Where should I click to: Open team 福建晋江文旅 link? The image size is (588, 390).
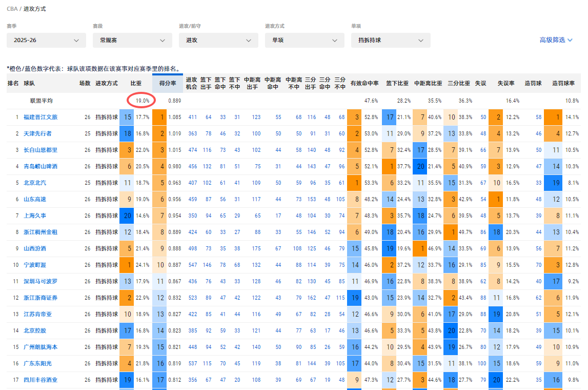pyautogui.click(x=40, y=117)
